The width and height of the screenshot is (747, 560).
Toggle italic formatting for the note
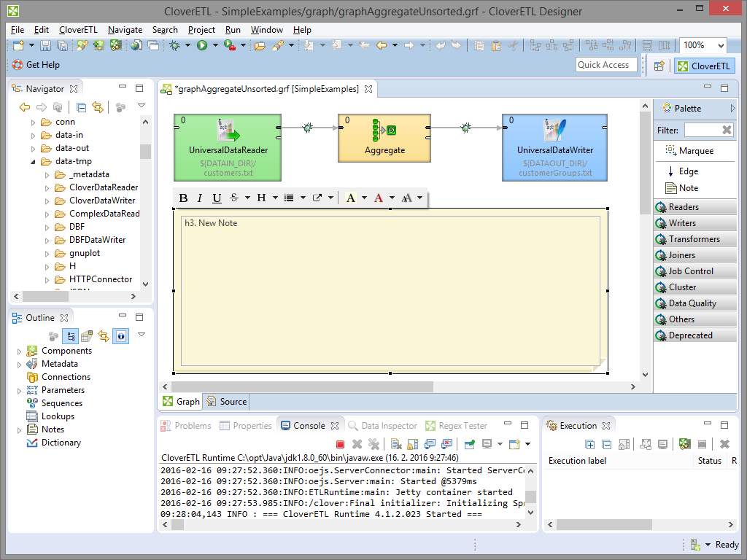pyautogui.click(x=200, y=198)
